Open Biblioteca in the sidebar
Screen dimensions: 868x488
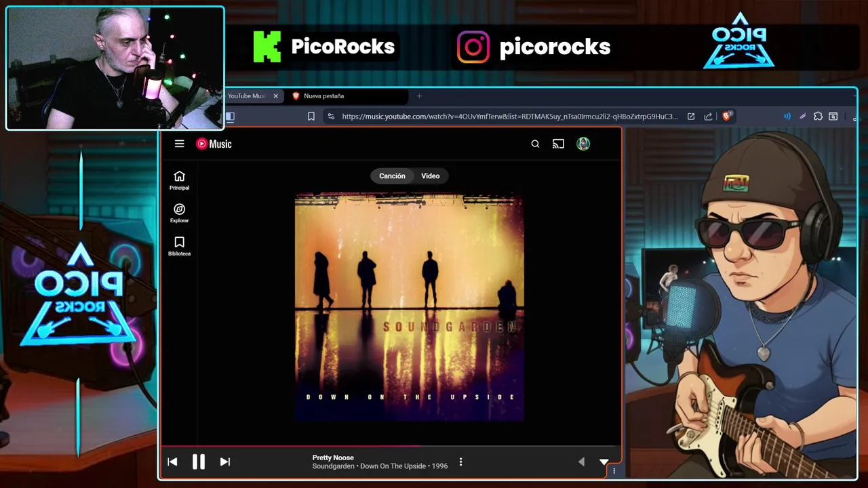click(x=179, y=246)
